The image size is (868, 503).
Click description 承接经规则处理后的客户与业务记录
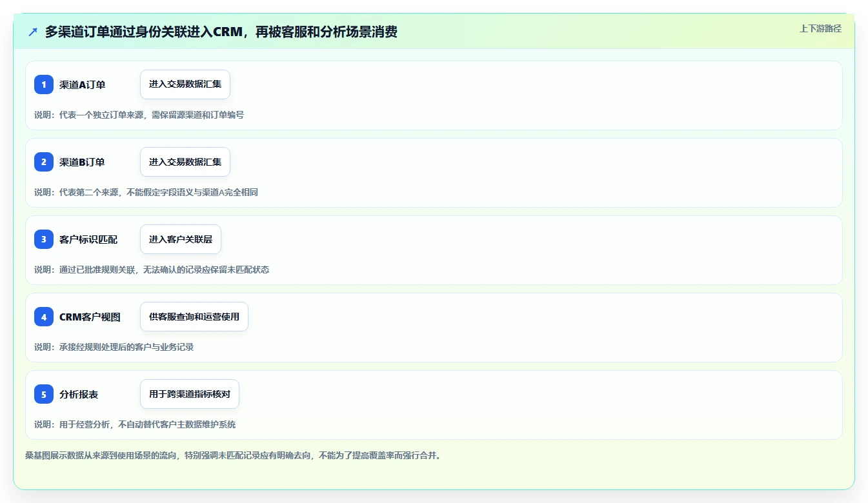tap(114, 347)
